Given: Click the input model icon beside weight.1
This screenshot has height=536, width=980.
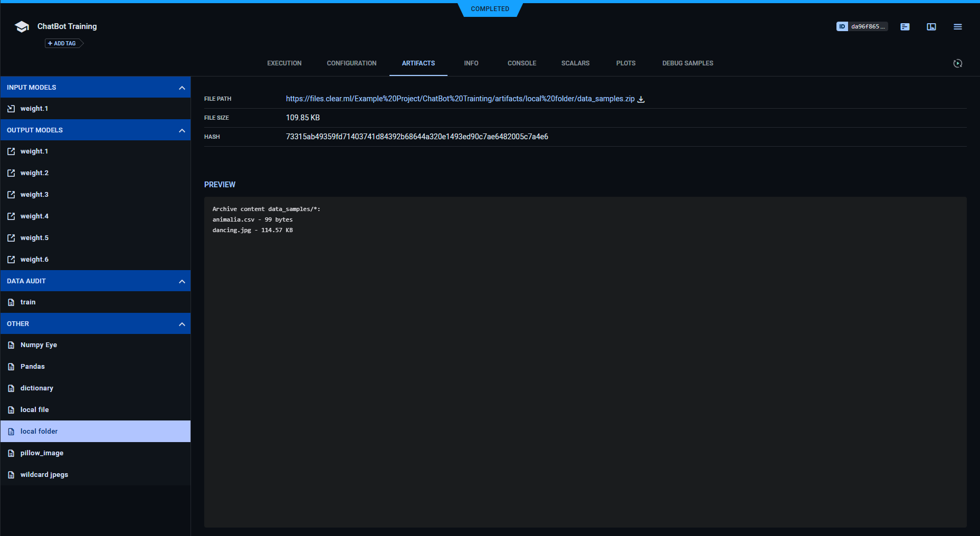Looking at the screenshot, I should pos(11,109).
